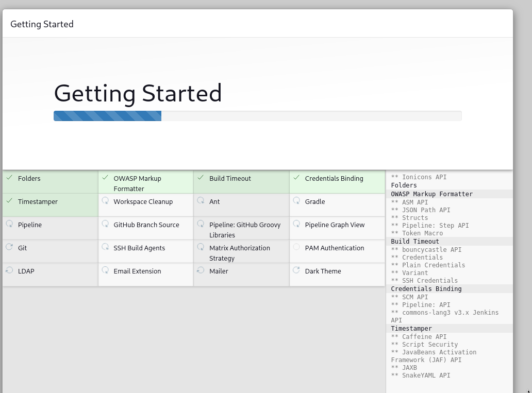Click the spinner icon beside Email Extension
Viewport: 532px width, 393px height.
pyautogui.click(x=105, y=270)
